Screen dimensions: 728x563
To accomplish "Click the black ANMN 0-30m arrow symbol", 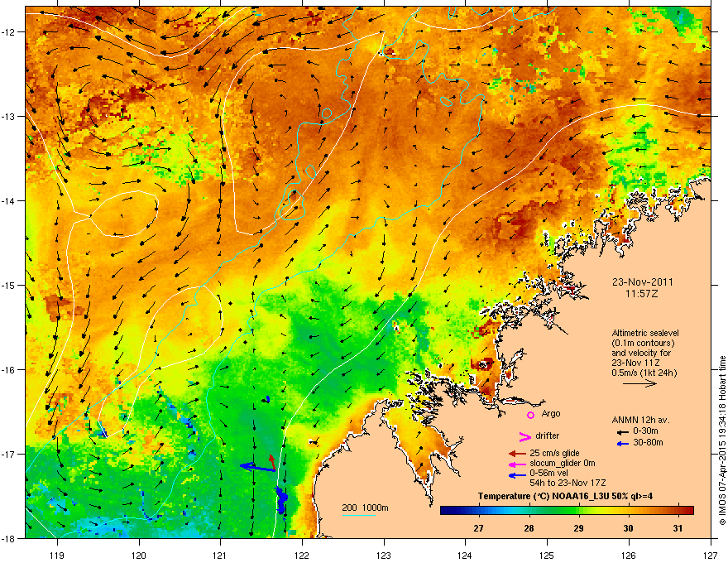I will coord(623,432).
